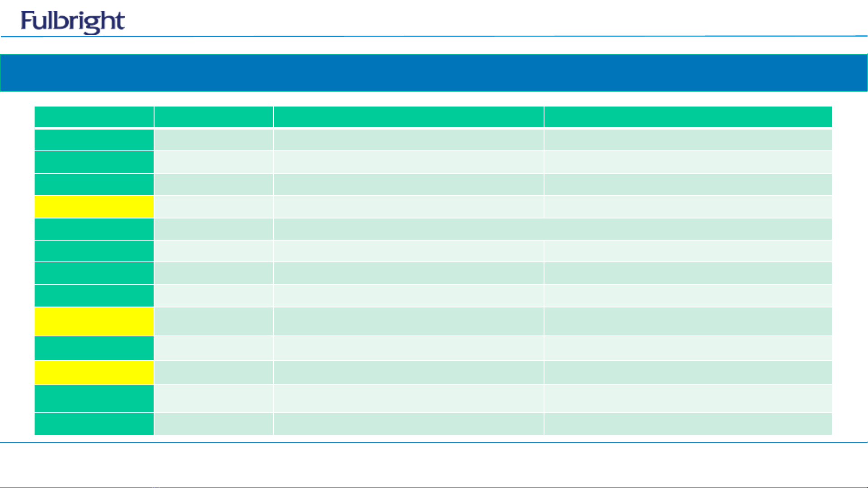Click green cell left of the merged cell

pos(94,229)
